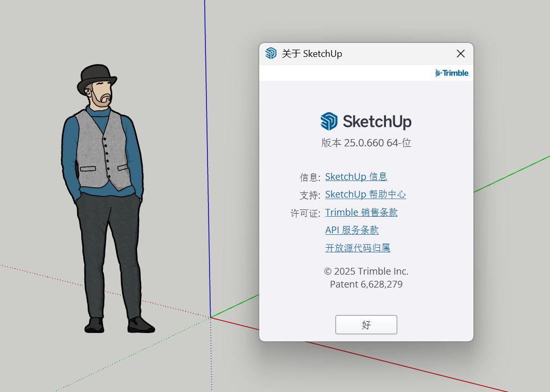The image size is (550, 392).
Task: Click the Patent 6,628,279 text
Action: 366,284
